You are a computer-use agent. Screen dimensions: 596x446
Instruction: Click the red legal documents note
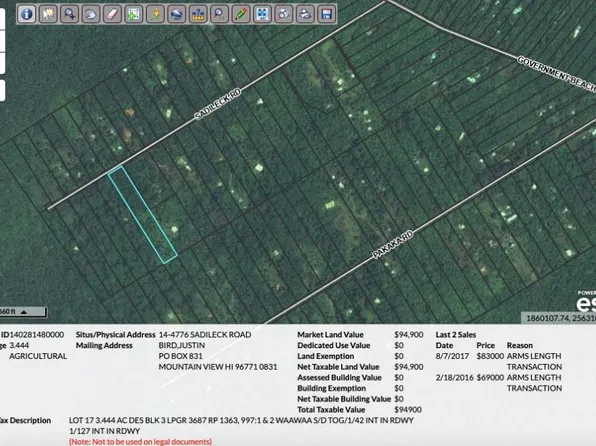tap(140, 442)
